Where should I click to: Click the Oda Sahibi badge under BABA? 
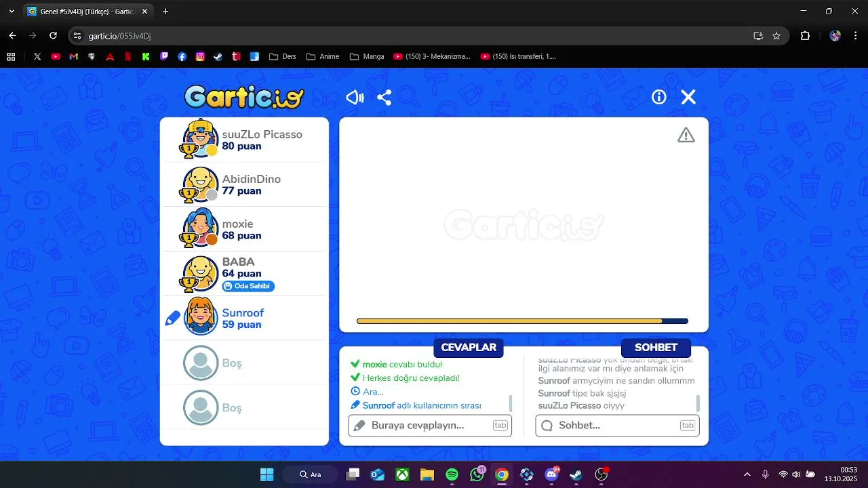pos(248,286)
